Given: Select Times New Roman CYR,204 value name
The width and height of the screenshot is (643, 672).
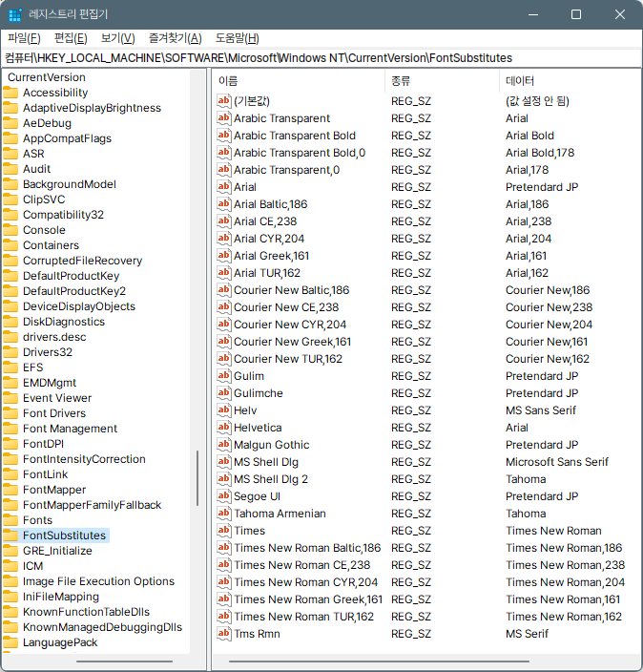Looking at the screenshot, I should (306, 582).
